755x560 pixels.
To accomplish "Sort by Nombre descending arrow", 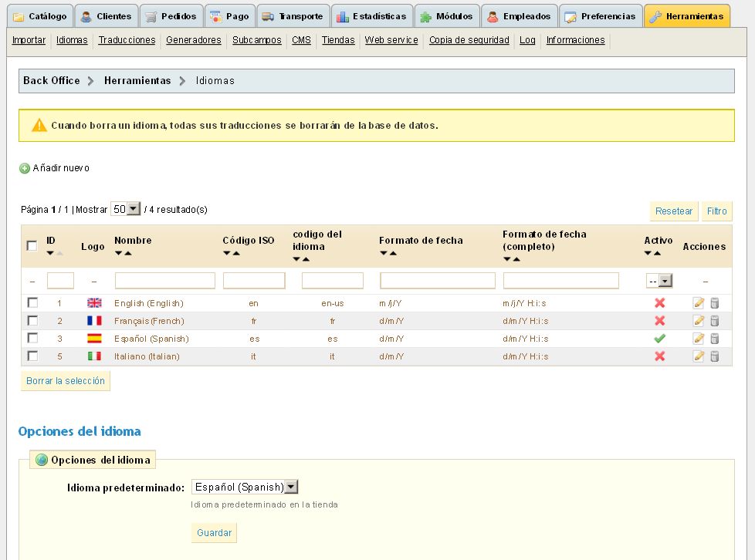I will pyautogui.click(x=118, y=253).
